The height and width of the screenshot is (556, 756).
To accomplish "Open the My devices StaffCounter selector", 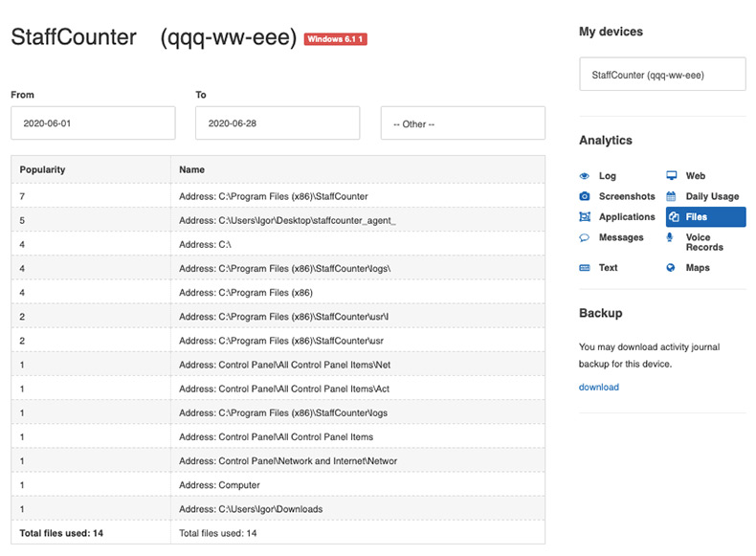I will click(x=662, y=75).
